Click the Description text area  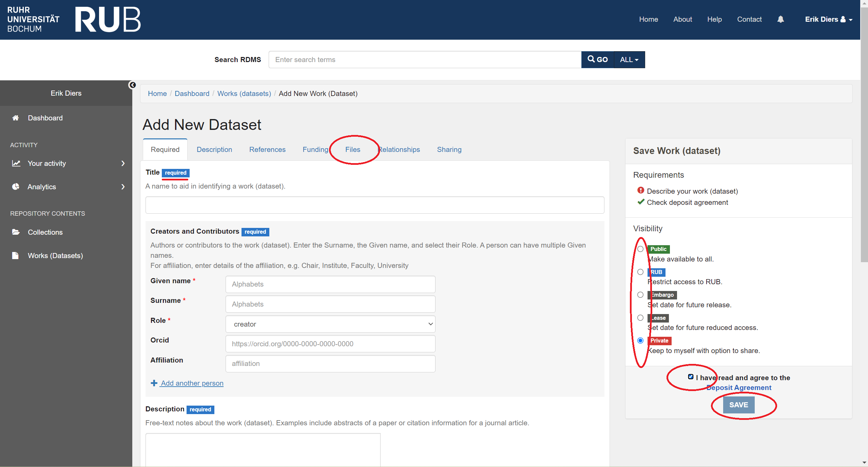pos(263,450)
